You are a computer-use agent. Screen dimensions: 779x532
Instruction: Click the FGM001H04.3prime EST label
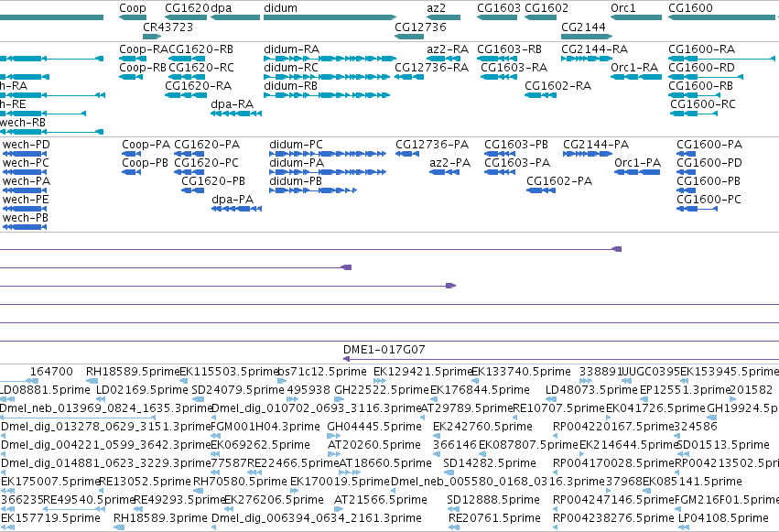(265, 427)
